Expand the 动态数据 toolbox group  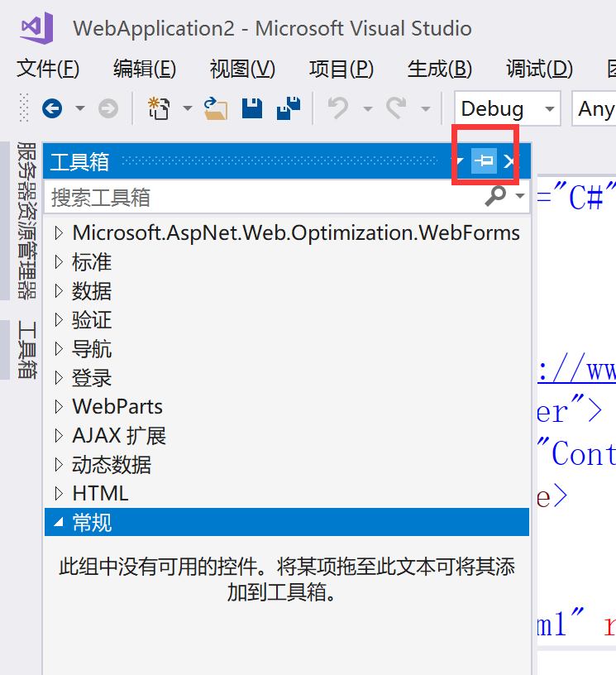[x=59, y=465]
